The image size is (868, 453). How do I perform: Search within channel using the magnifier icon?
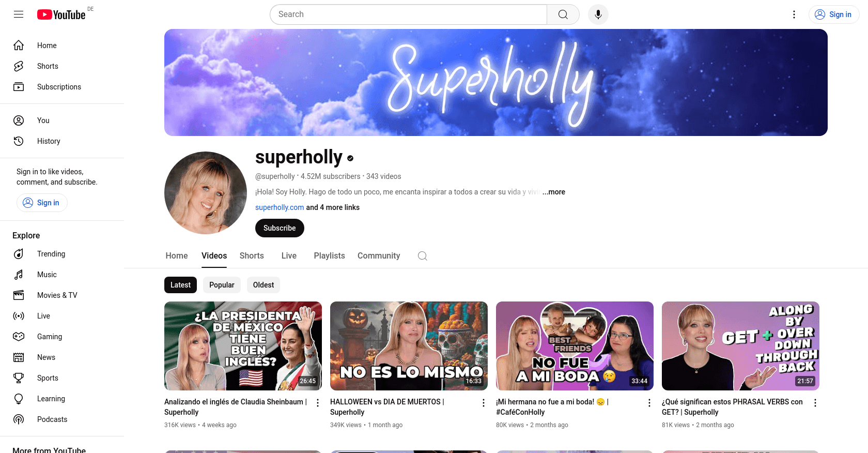tap(423, 256)
